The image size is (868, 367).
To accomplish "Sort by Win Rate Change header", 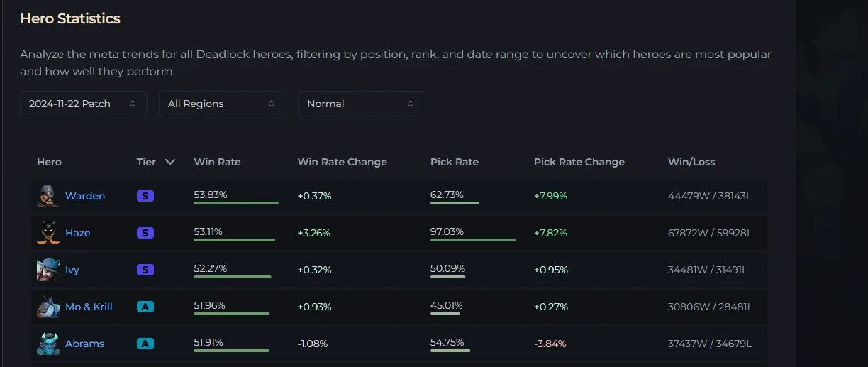I will pos(342,162).
